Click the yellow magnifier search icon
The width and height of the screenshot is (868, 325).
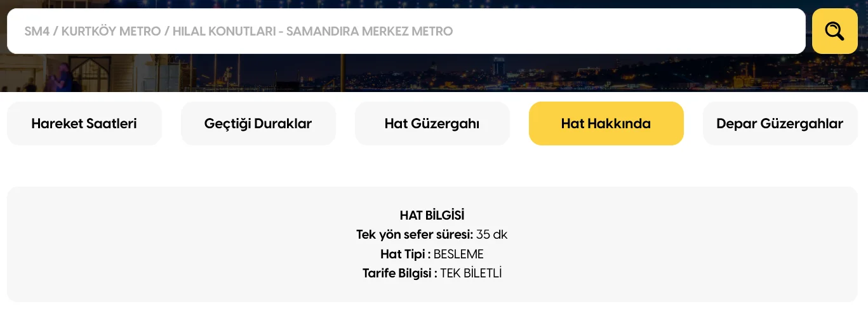(834, 31)
